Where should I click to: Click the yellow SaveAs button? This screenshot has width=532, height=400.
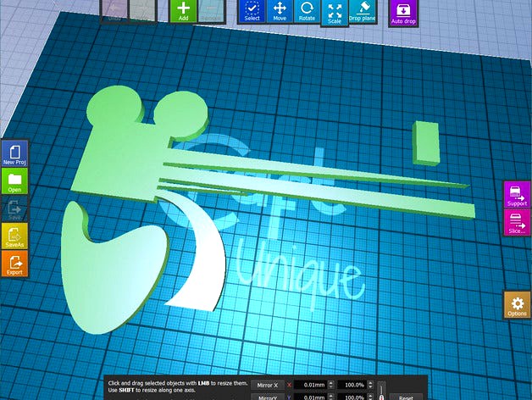(14, 236)
